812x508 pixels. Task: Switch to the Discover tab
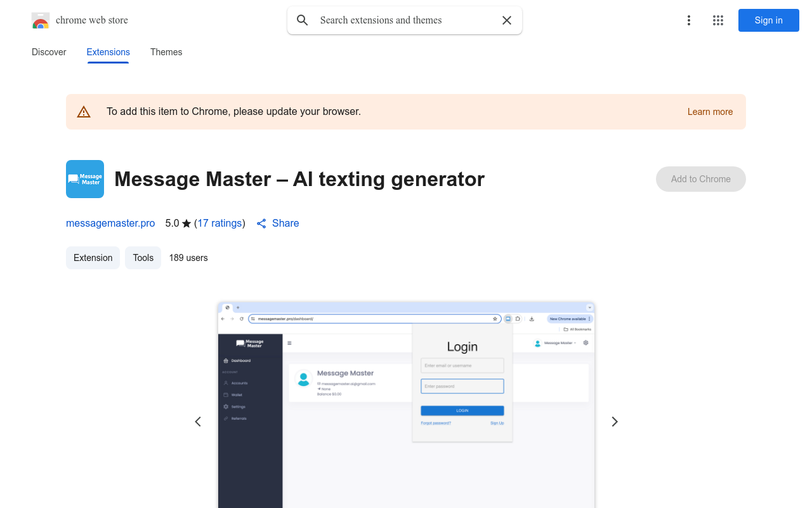click(49, 52)
